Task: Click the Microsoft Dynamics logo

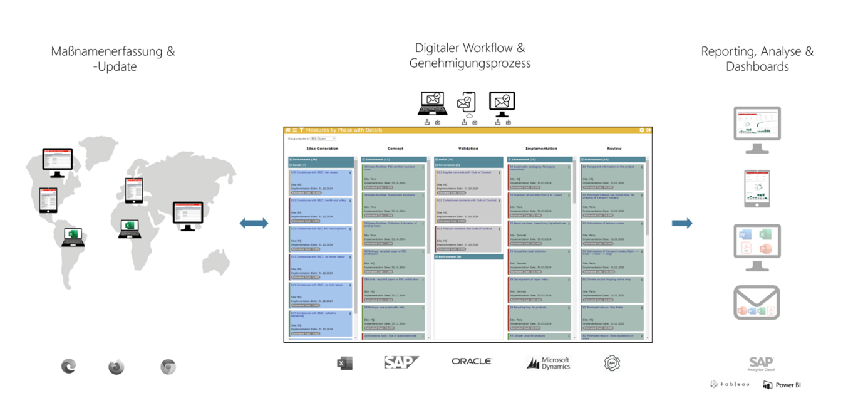Action: point(548,363)
